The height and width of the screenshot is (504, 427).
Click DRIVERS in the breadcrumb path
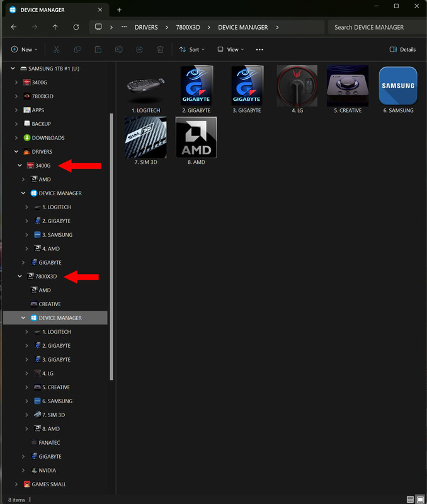click(146, 27)
